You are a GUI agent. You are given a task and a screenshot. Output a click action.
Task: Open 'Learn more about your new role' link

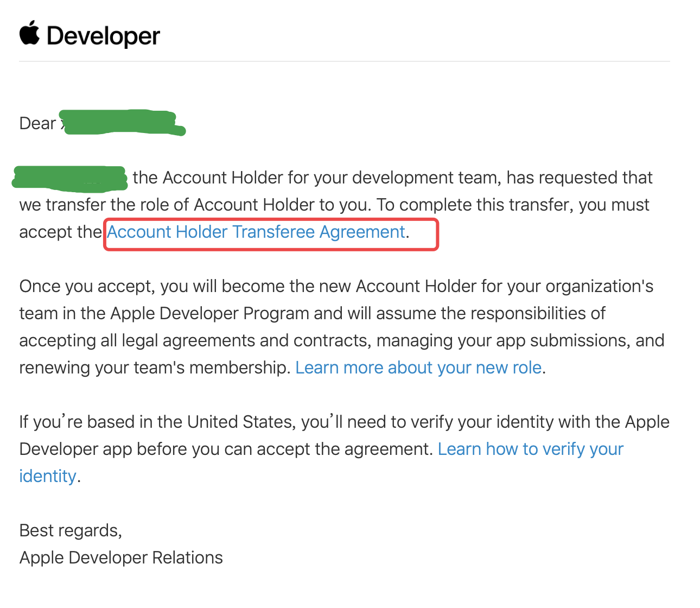(418, 368)
